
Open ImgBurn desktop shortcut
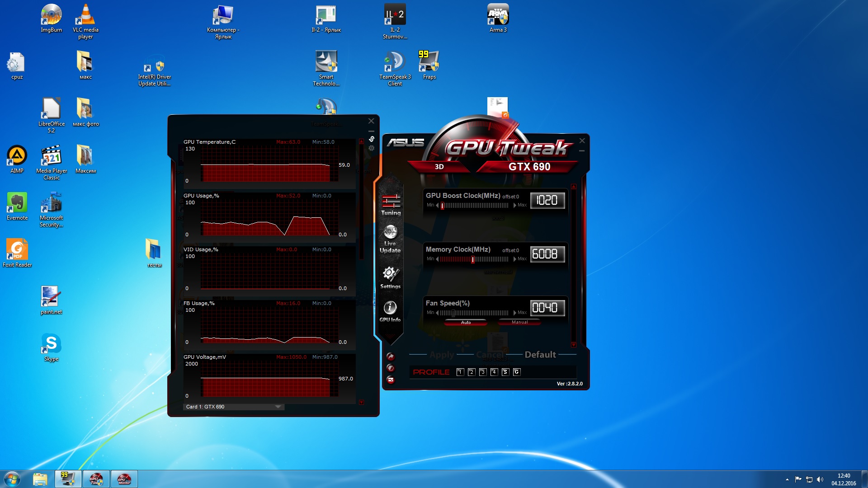point(52,19)
